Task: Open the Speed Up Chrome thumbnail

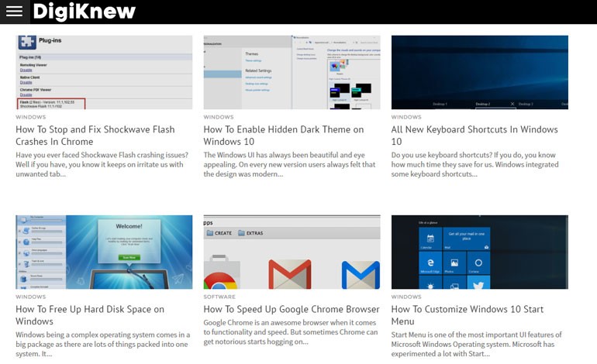Action: tap(292, 252)
